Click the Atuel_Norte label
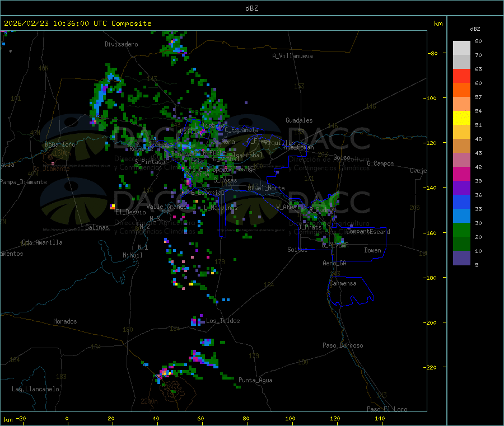 [266, 188]
